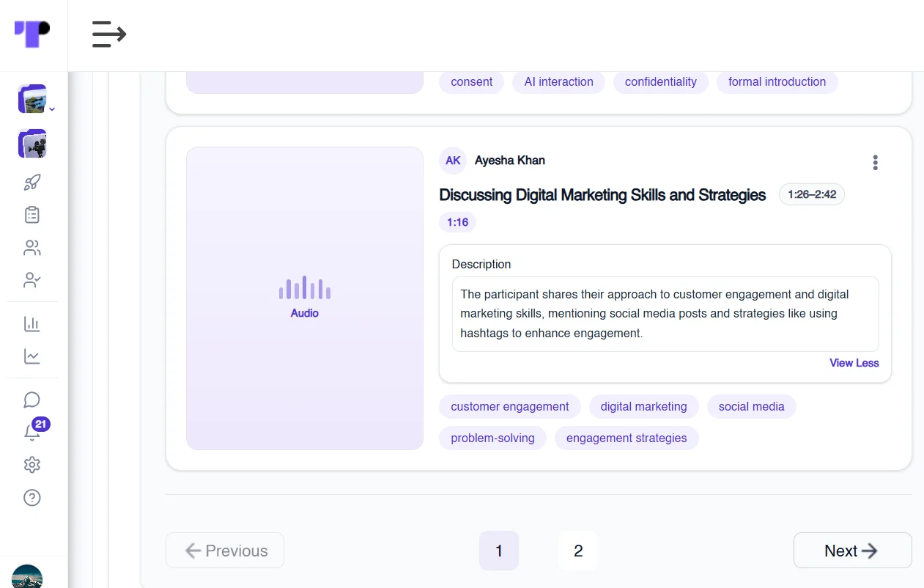Select page 1
The height and width of the screenshot is (588, 924).
pos(499,551)
